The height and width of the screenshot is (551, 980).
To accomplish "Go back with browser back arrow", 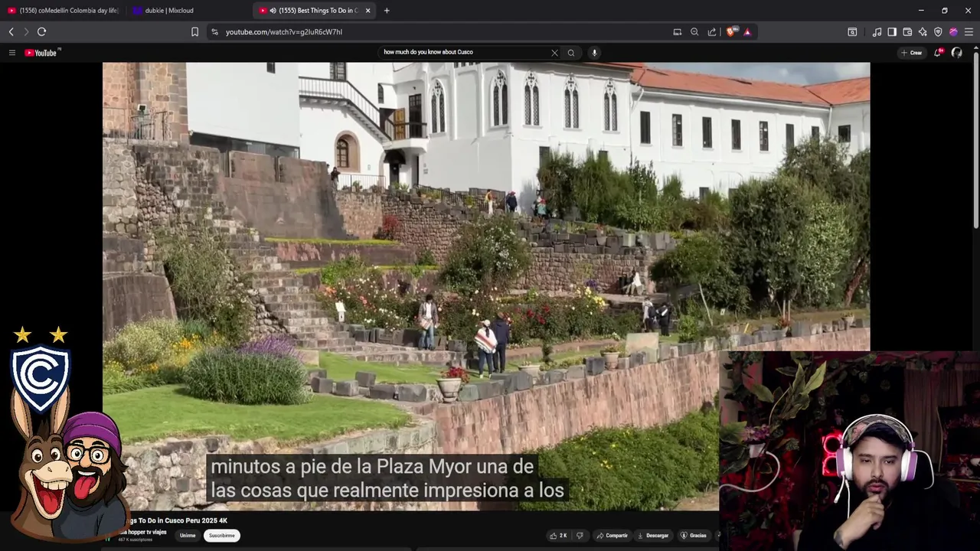I will [x=11, y=31].
